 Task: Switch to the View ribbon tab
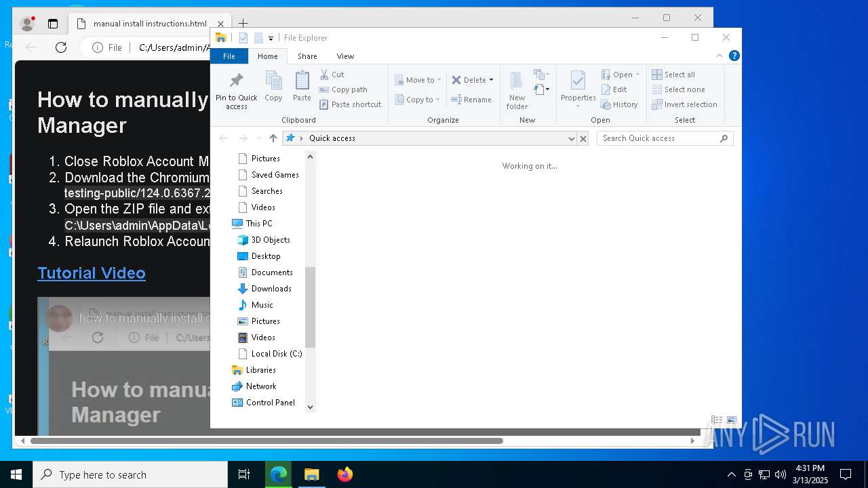(345, 56)
